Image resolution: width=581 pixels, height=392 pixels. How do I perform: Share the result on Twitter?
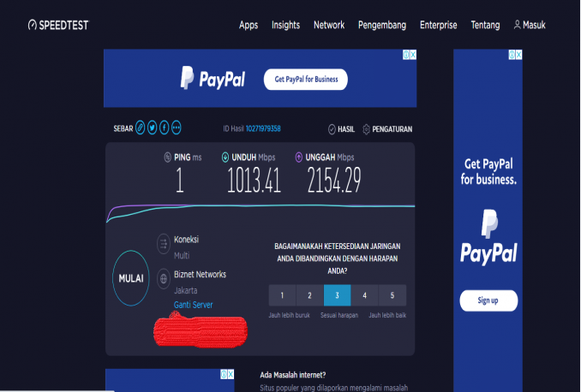(153, 128)
